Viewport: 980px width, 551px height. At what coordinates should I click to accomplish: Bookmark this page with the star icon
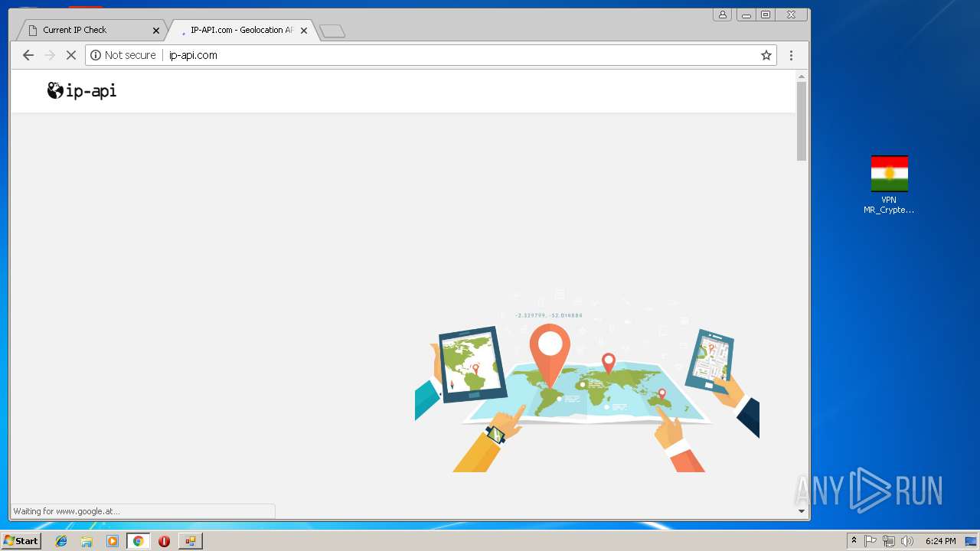[x=766, y=55]
